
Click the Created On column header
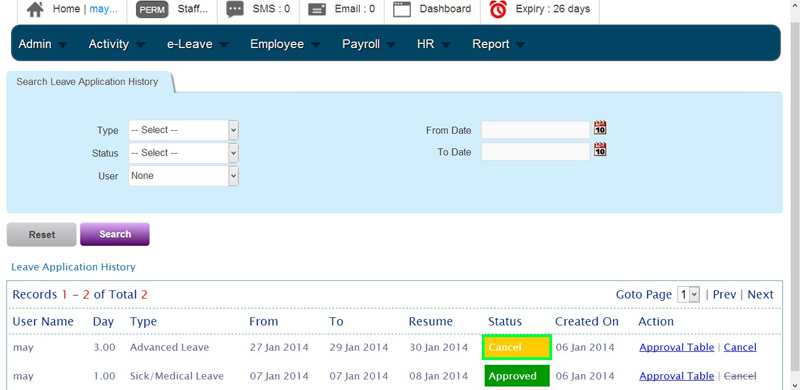pyautogui.click(x=587, y=322)
